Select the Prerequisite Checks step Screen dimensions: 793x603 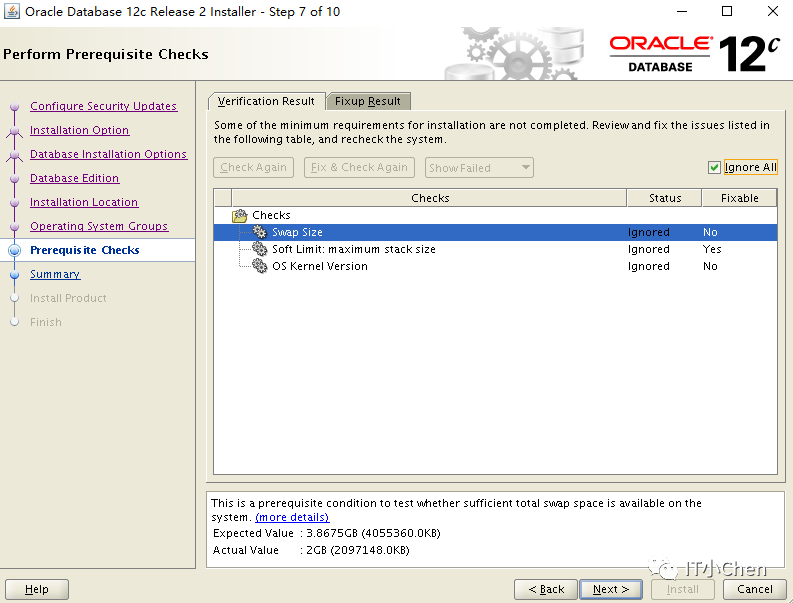point(84,250)
